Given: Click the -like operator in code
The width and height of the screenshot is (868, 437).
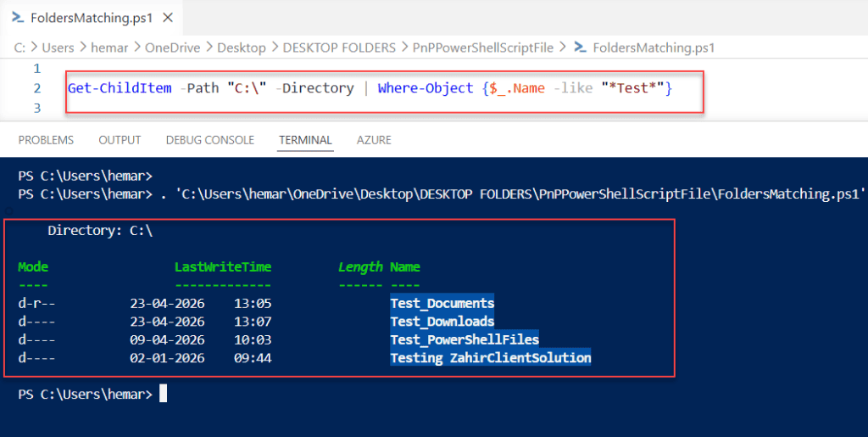Looking at the screenshot, I should 573,88.
